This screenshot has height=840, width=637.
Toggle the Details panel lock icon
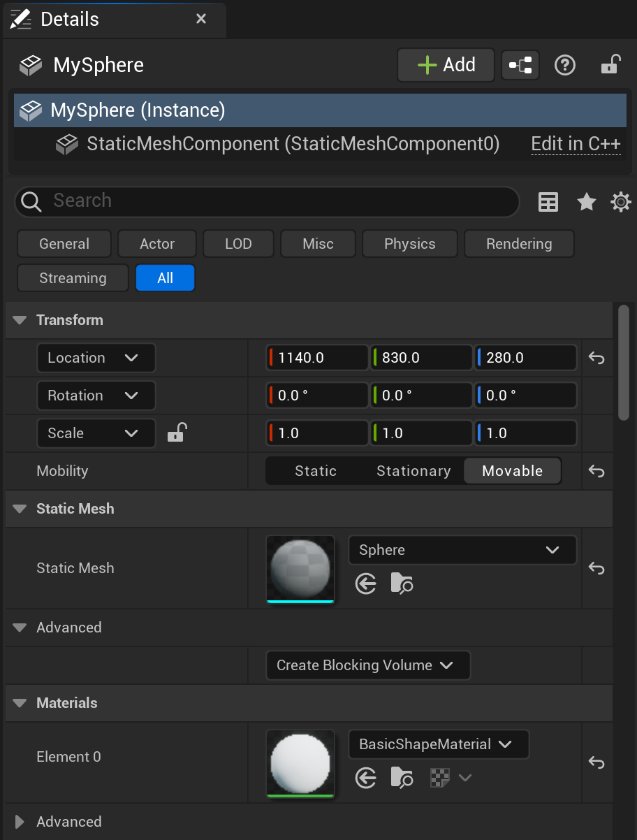610,66
